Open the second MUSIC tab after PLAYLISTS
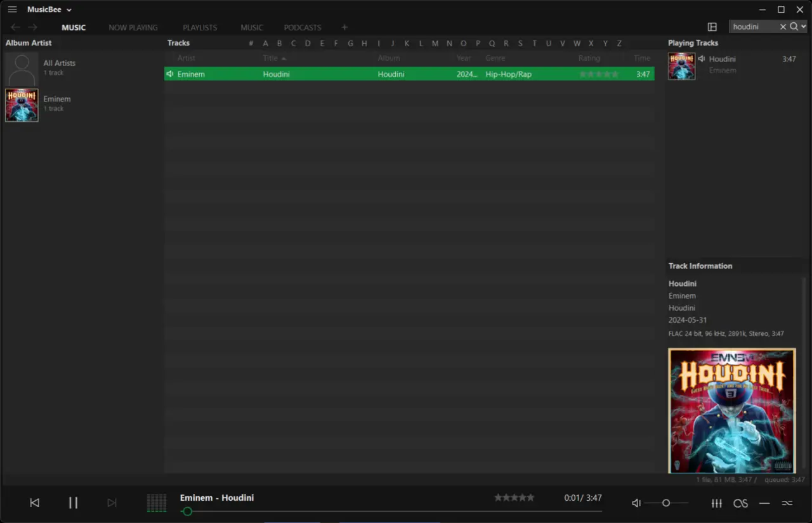Screen dimensions: 812x523 coord(252,28)
